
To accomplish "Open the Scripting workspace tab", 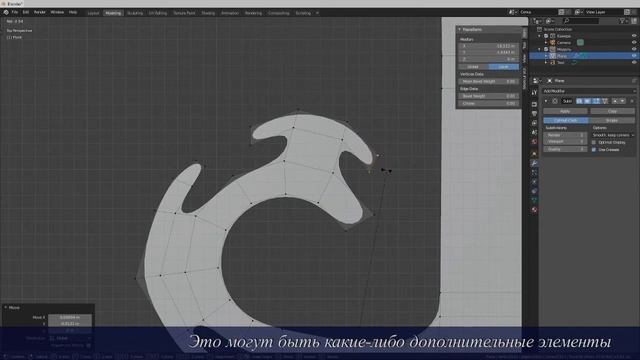I will click(303, 13).
